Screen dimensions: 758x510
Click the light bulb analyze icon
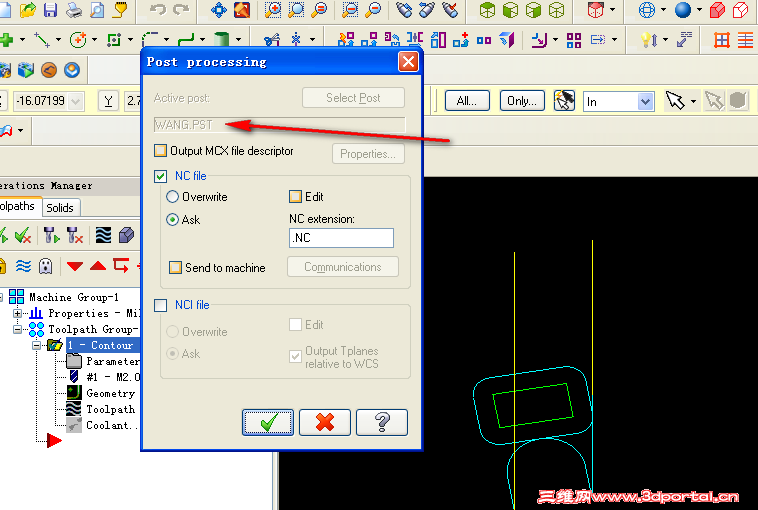[x=649, y=40]
